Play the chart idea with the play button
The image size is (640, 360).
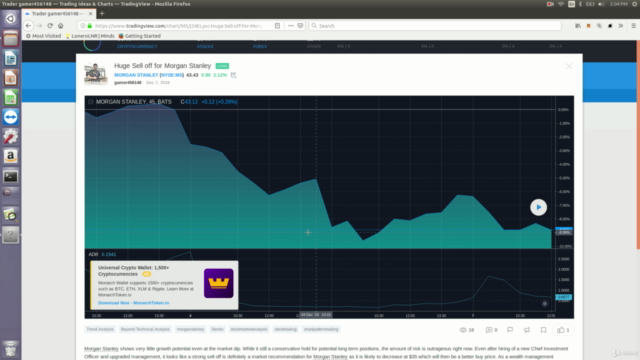[x=538, y=207]
